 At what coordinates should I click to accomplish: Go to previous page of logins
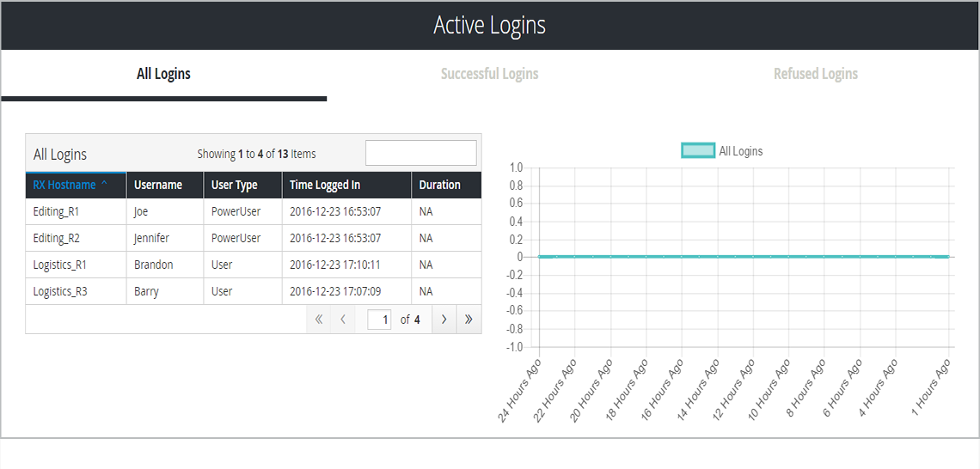(343, 320)
